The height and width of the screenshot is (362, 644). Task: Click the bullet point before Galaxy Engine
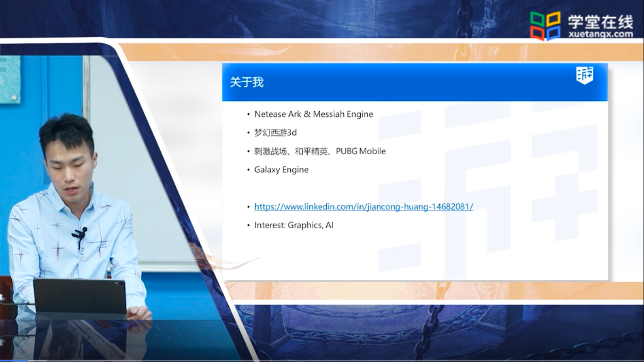pos(249,170)
